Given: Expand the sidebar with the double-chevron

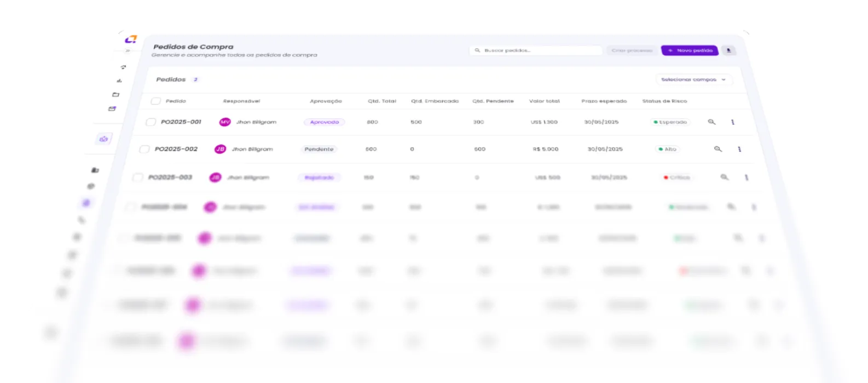Looking at the screenshot, I should point(128,50).
